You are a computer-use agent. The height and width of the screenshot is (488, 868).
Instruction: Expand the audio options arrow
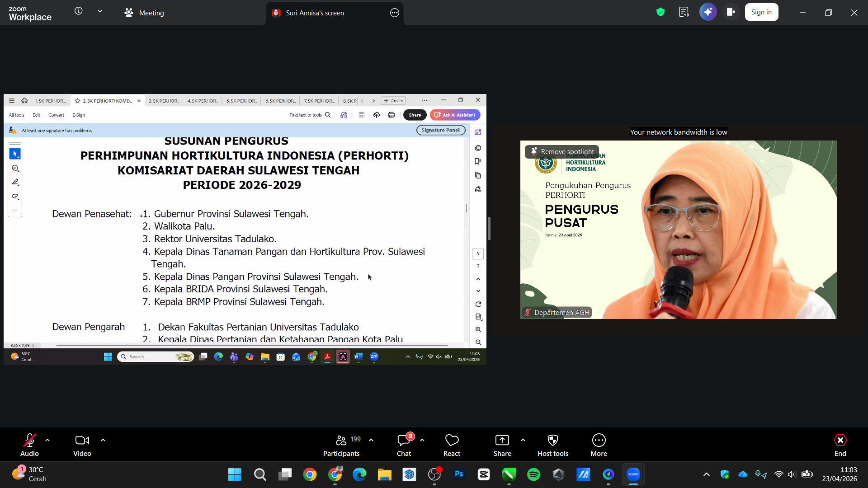click(47, 440)
